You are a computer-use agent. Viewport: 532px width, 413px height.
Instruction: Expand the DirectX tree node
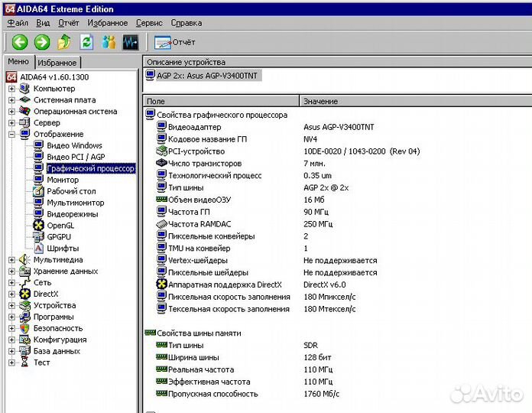11,294
